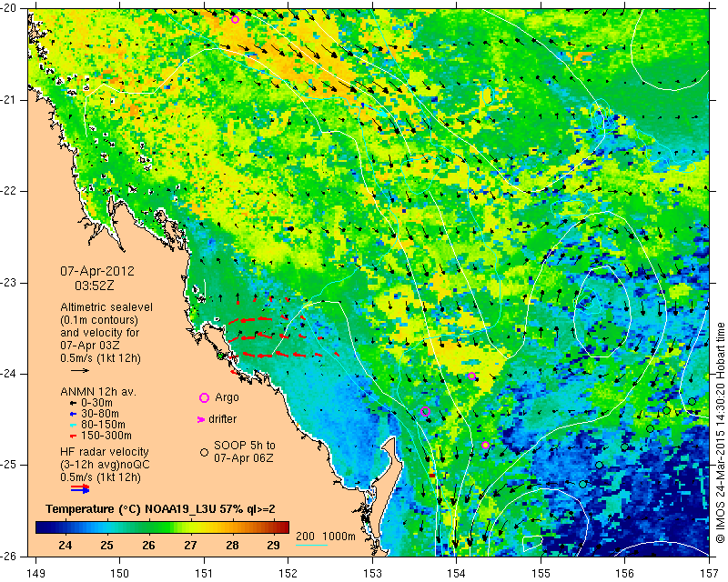728x582 pixels.
Task: Click the cyan 80-150m ANMN arrow symbol
Action: pyautogui.click(x=73, y=425)
